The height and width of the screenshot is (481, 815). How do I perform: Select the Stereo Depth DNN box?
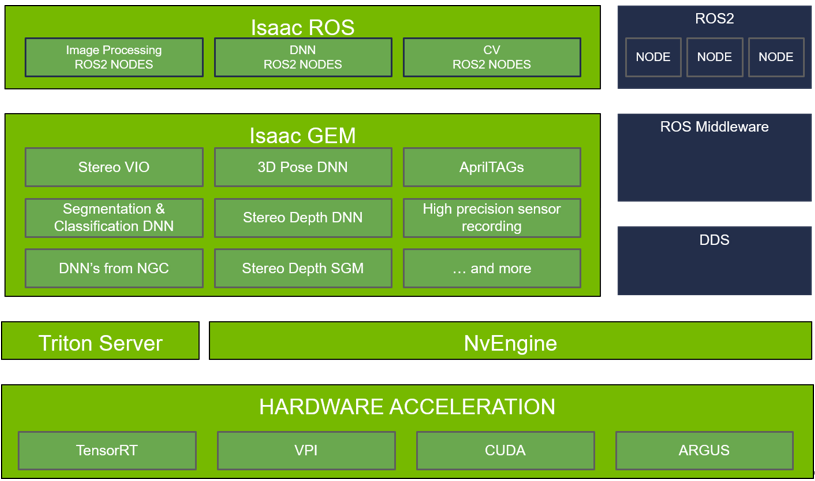(x=303, y=217)
